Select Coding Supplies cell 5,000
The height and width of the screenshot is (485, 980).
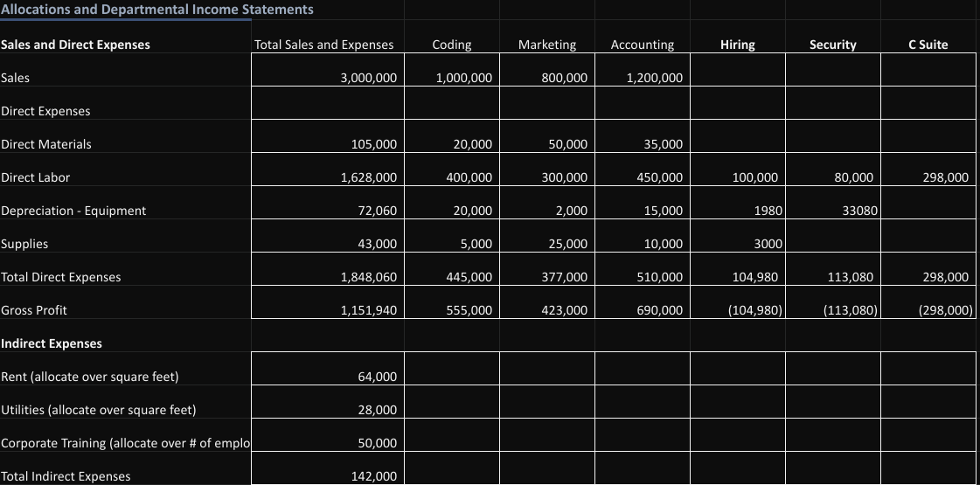452,236
